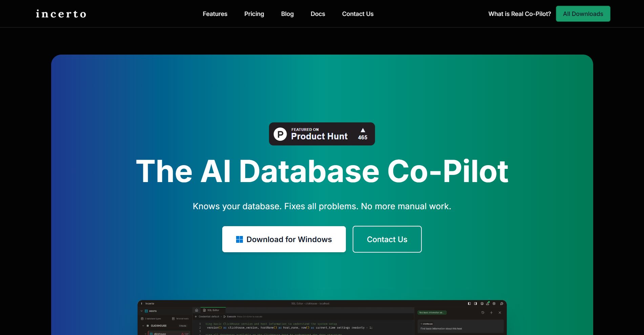Click the home icon tab in app preview
The height and width of the screenshot is (335, 644).
(196, 310)
